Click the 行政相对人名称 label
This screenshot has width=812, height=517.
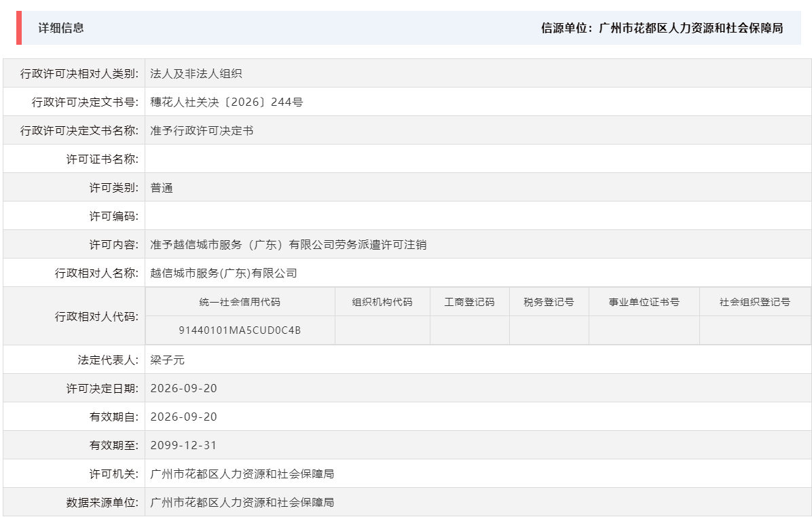pyautogui.click(x=97, y=273)
